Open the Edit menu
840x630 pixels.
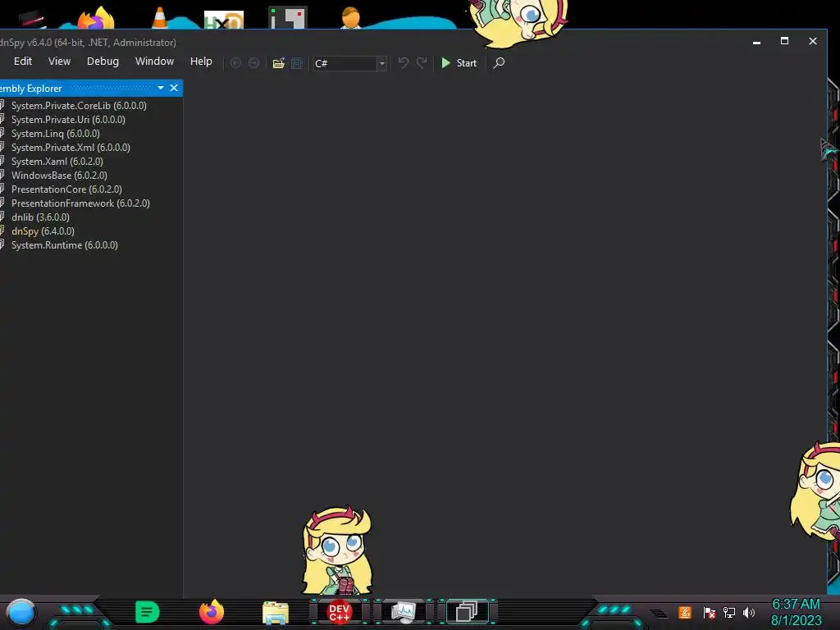[x=23, y=61]
